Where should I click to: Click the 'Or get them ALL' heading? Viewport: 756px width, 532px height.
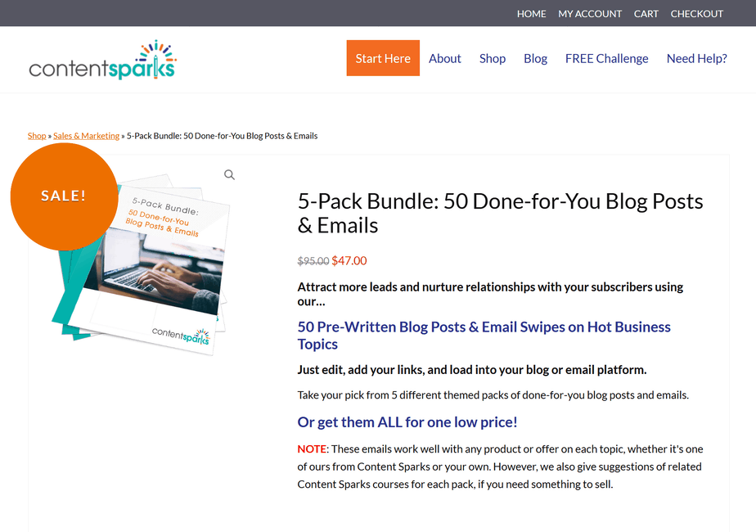407,422
